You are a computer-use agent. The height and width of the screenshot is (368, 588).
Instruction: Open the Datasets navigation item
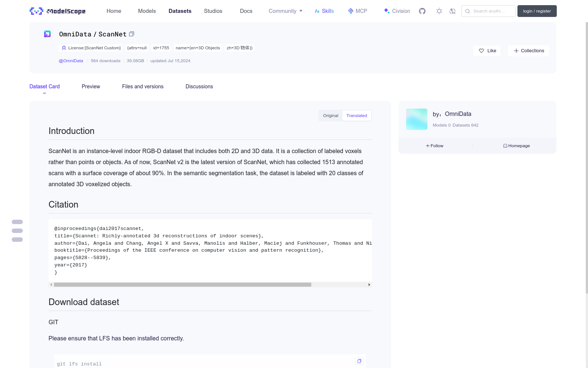pyautogui.click(x=180, y=11)
